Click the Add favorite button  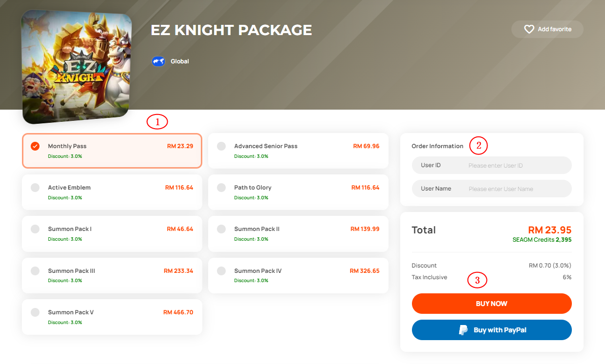[547, 29]
